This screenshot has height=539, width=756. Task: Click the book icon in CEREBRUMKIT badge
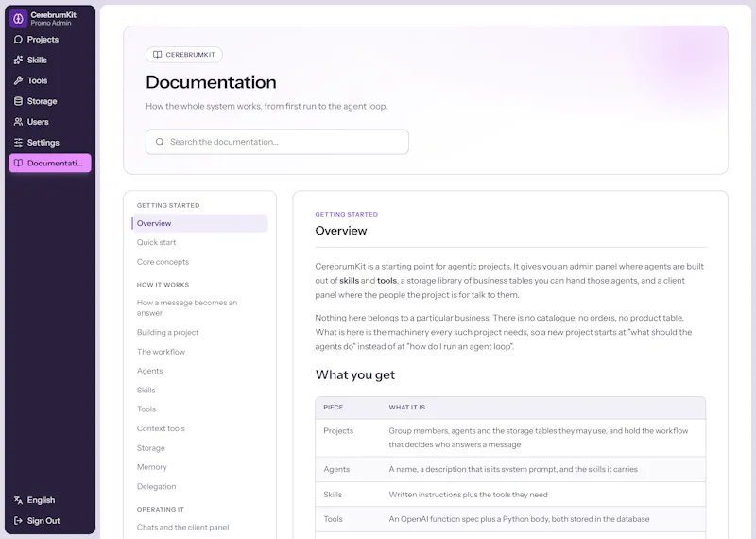(x=157, y=55)
